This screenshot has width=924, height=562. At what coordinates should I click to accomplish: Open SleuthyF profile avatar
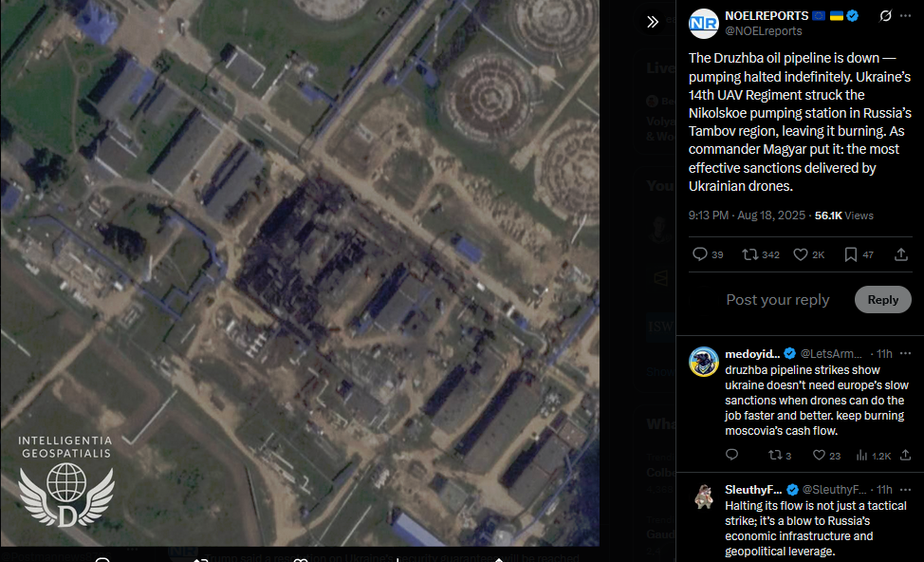(x=704, y=496)
